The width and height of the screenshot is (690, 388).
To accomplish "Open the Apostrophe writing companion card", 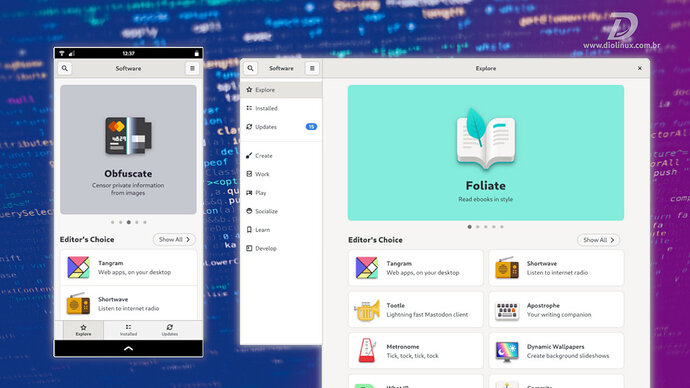I will coord(556,310).
